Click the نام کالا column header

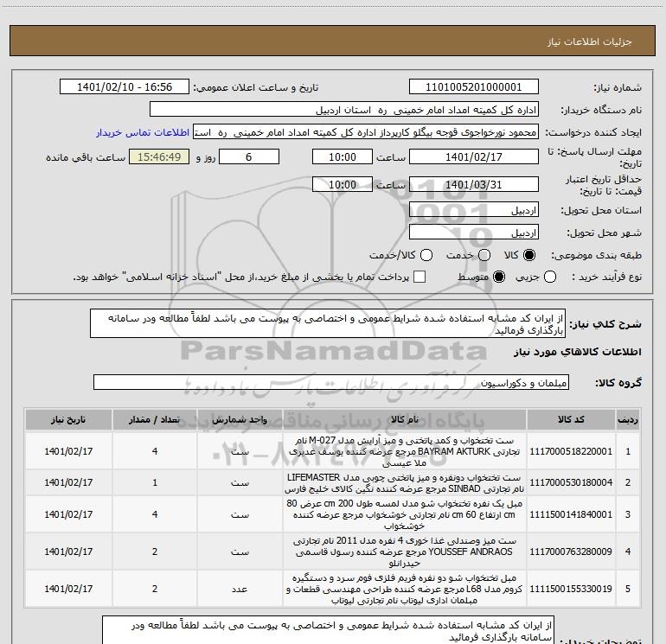405,420
